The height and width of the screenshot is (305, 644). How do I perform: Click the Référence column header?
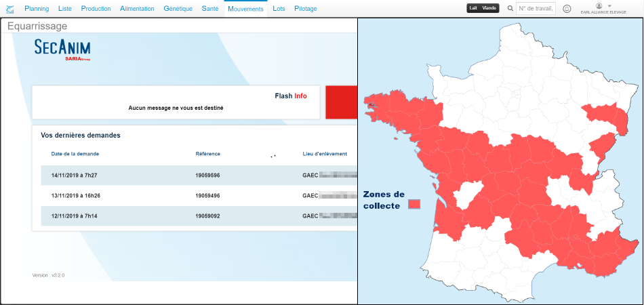coord(208,154)
